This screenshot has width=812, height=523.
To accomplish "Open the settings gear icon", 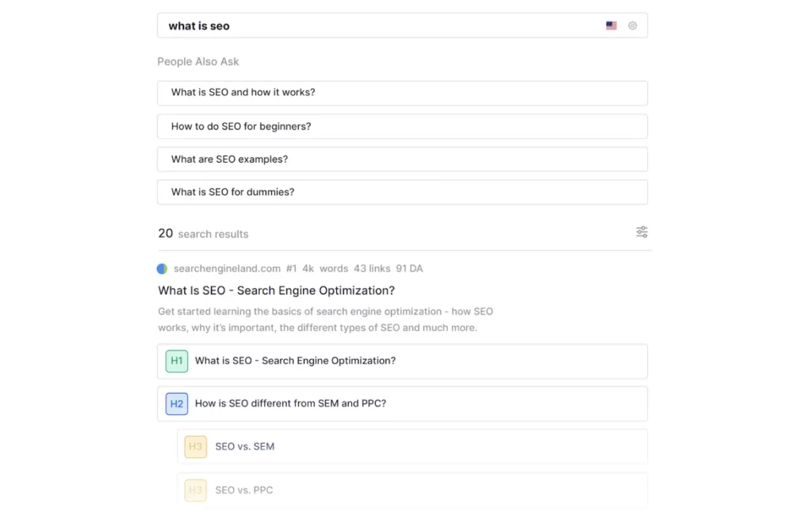I will pos(632,25).
